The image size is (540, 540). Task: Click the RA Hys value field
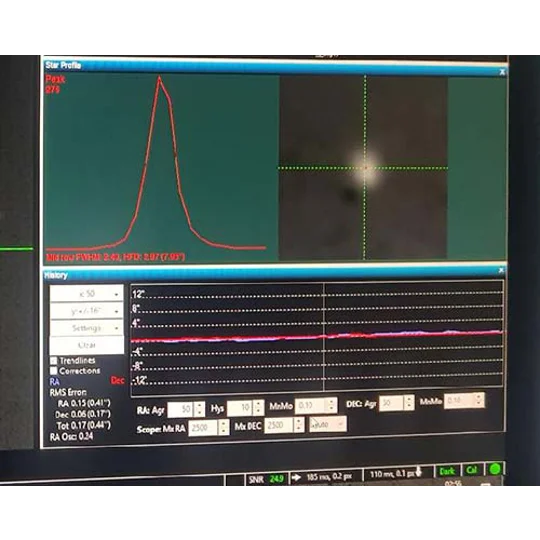pyautogui.click(x=240, y=408)
